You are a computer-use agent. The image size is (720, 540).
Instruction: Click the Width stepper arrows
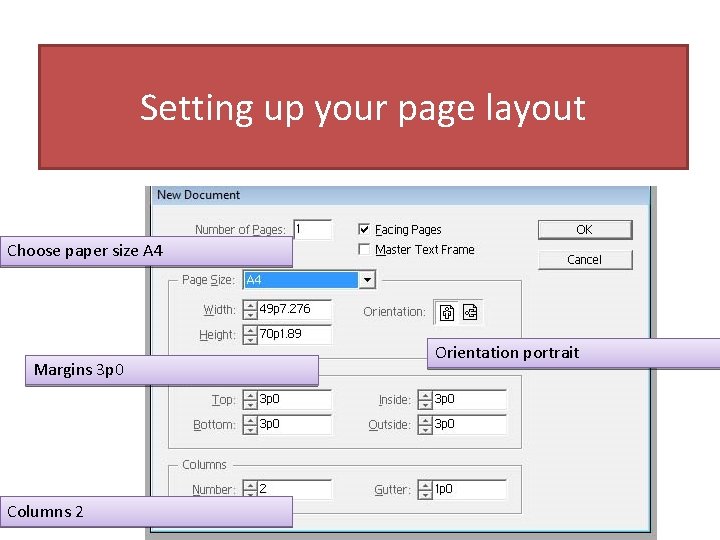[x=250, y=309]
